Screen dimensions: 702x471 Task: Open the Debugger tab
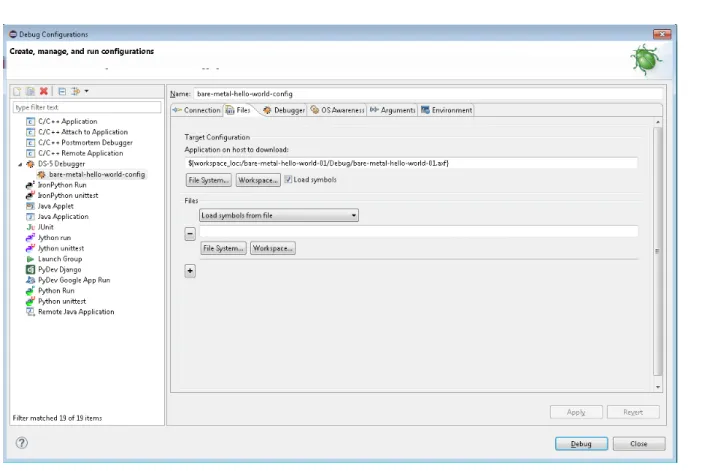click(284, 110)
